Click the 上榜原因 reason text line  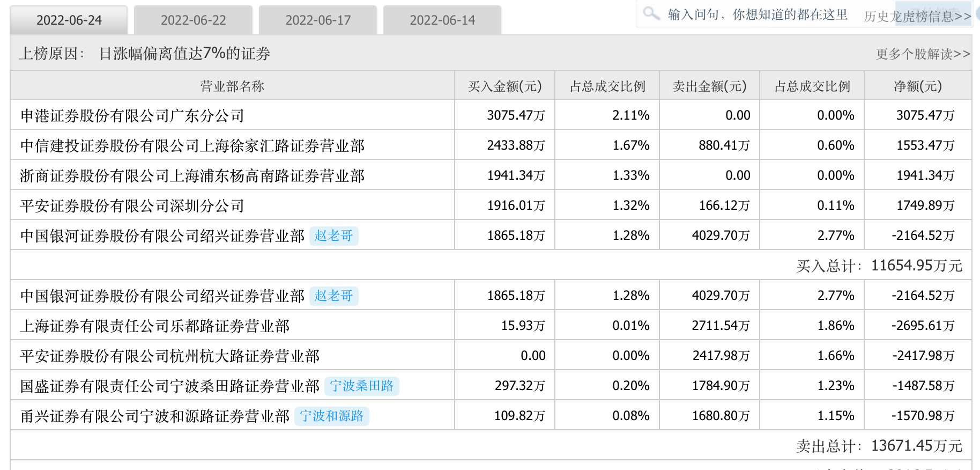tap(145, 54)
